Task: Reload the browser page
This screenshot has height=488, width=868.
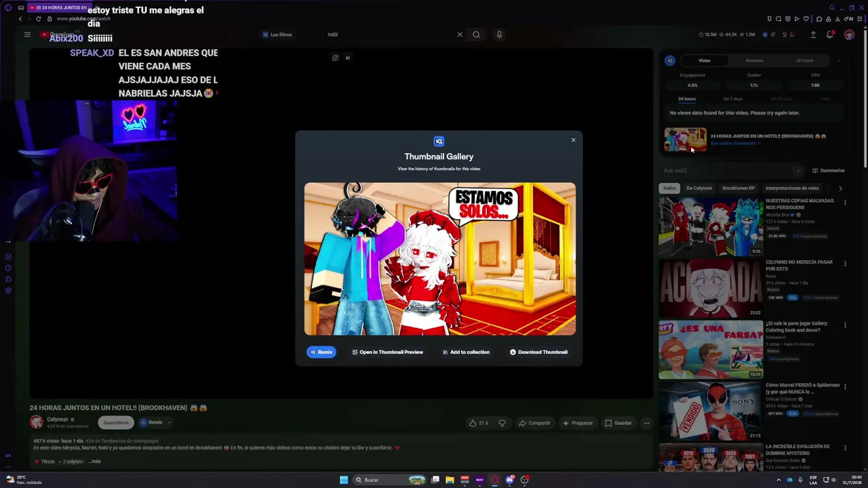Action: pos(38,19)
